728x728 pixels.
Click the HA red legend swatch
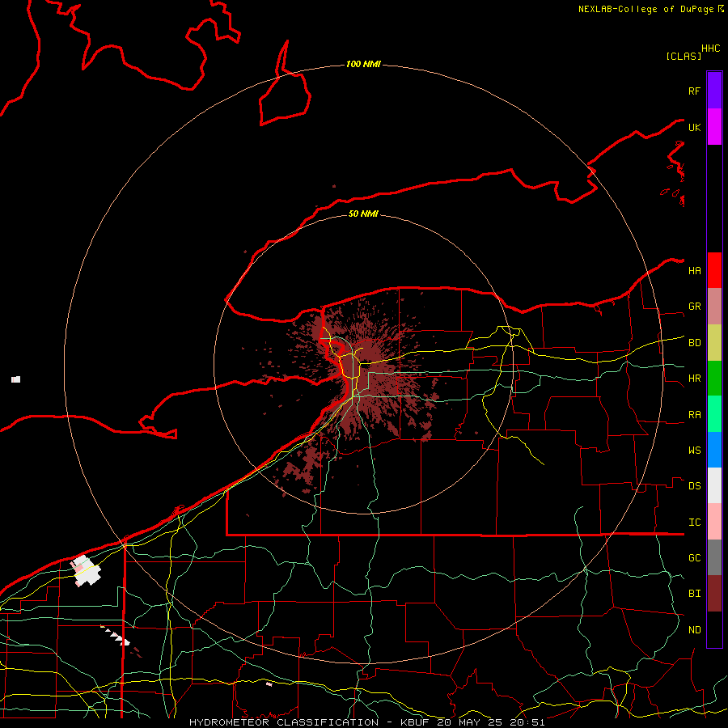[x=714, y=270]
